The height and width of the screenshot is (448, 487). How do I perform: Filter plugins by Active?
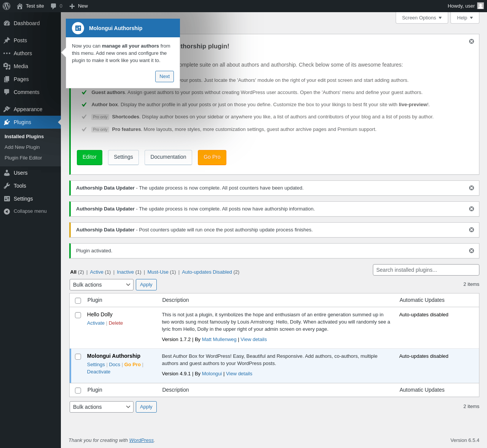pyautogui.click(x=97, y=272)
